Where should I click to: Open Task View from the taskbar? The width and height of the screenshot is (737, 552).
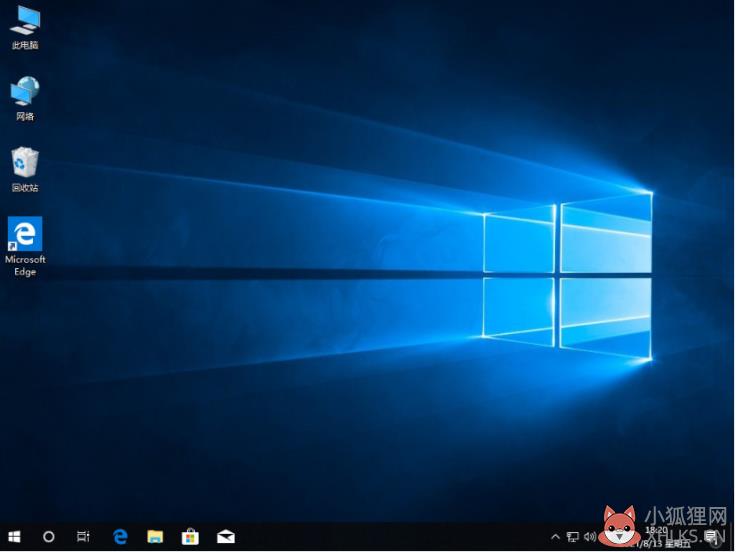tap(83, 536)
